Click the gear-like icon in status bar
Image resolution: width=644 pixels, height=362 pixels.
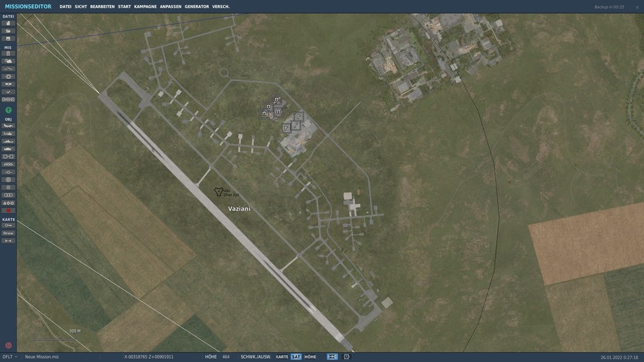pyautogui.click(x=346, y=357)
